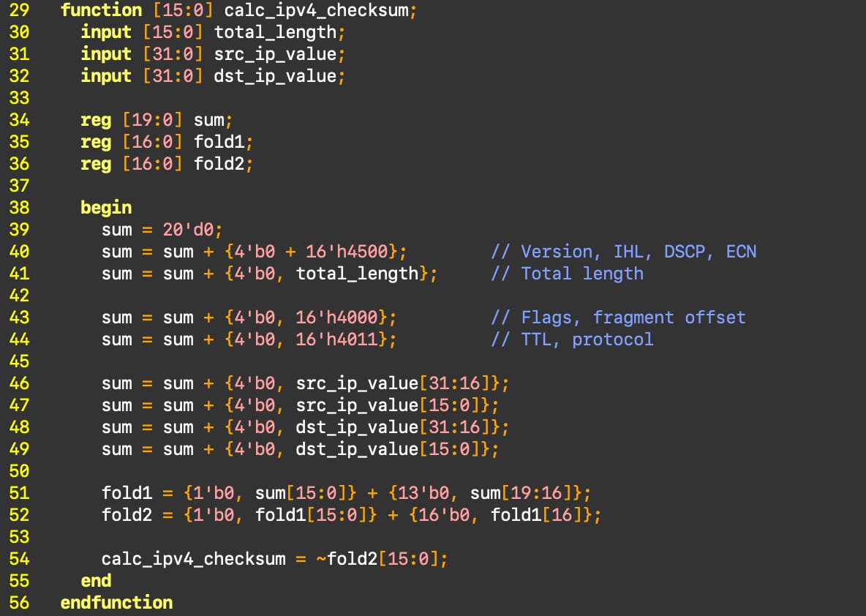Click fold1[16] on line 52
The image size is (866, 616).
tap(535, 515)
